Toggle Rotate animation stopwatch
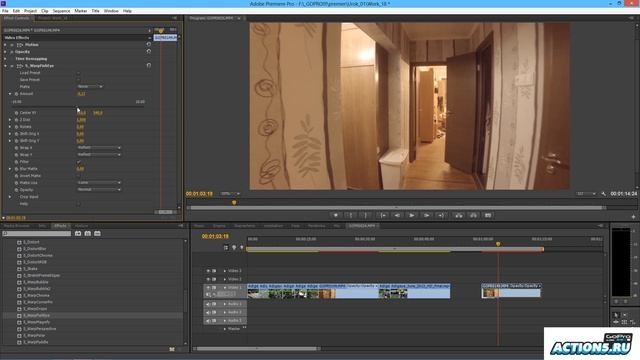Image resolution: width=640 pixels, height=360 pixels. pos(17,127)
